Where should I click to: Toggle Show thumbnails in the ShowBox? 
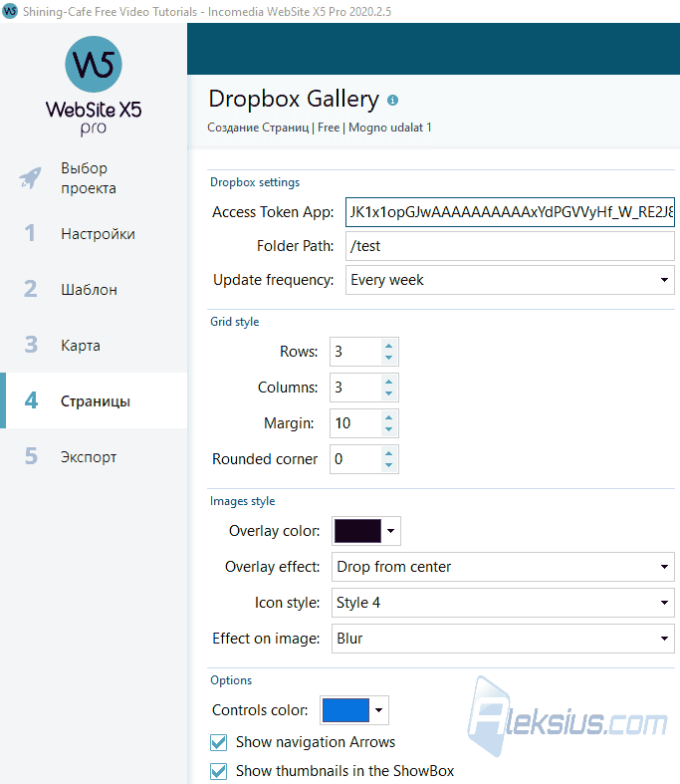pyautogui.click(x=218, y=771)
